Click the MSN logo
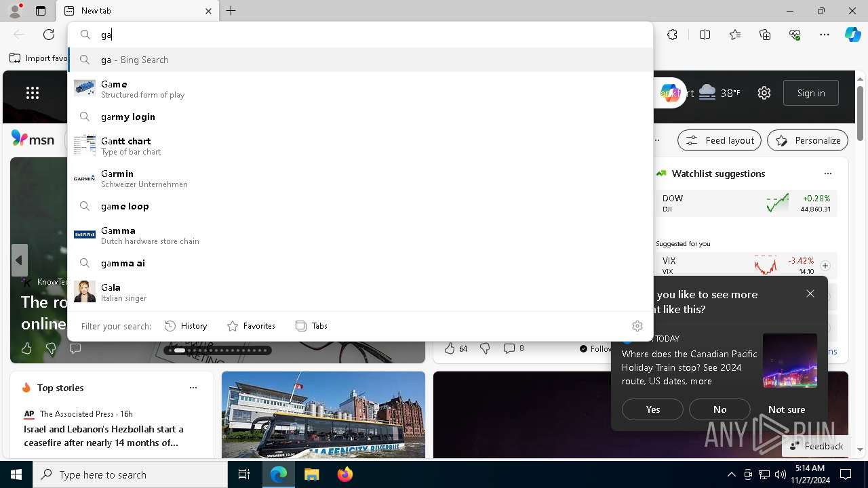 pos(33,139)
